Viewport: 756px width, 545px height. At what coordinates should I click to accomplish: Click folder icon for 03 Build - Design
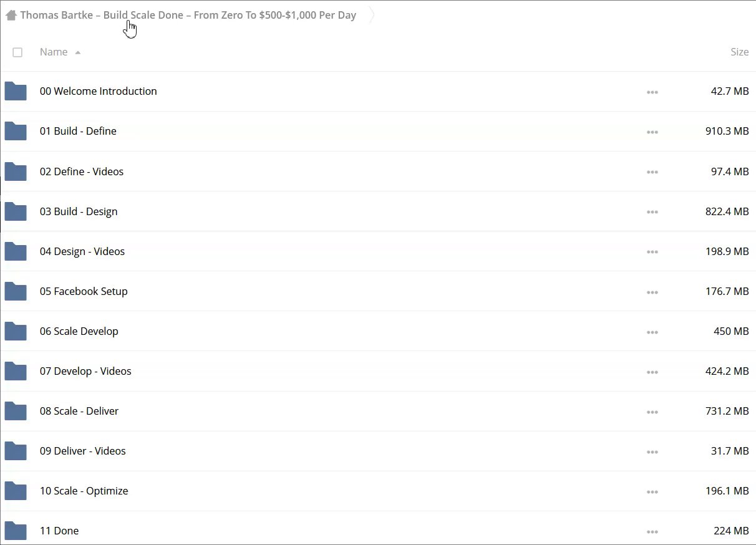tap(16, 211)
